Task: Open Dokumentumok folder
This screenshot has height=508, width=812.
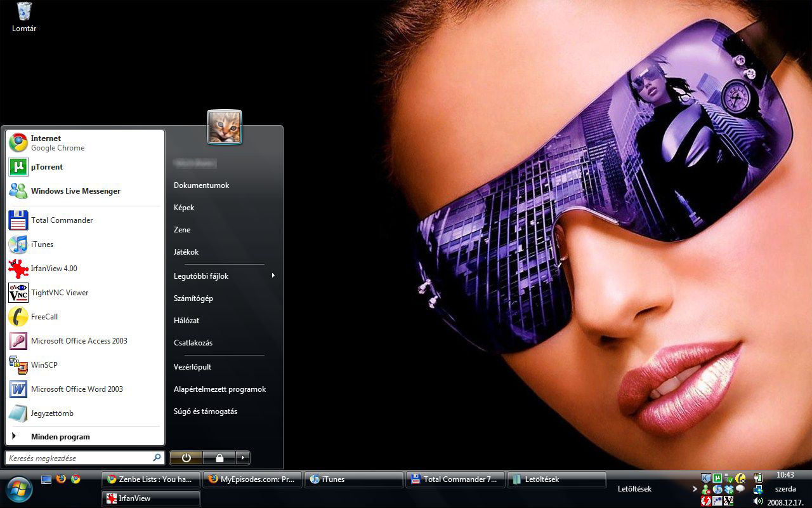Action: pos(202,185)
